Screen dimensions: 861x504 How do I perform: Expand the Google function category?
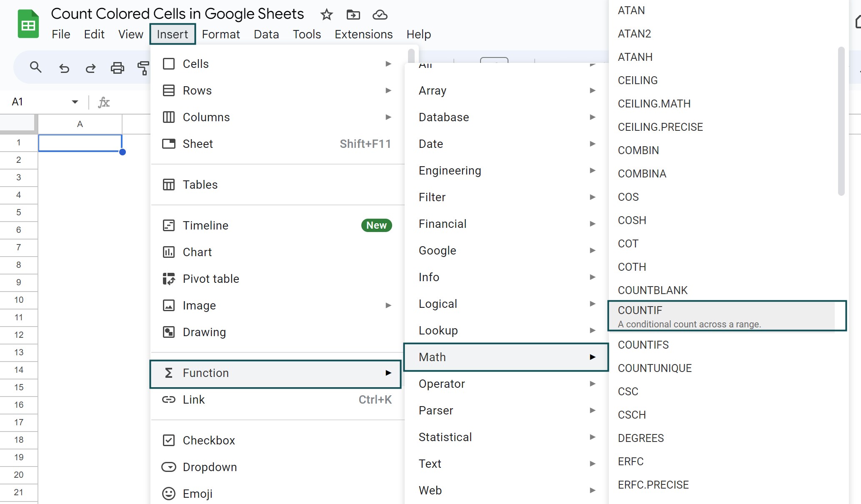[x=506, y=250]
